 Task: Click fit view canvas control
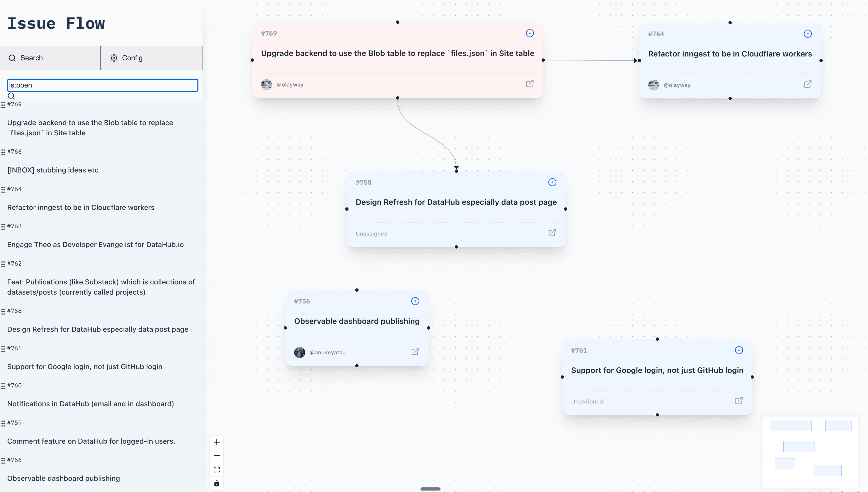pos(216,470)
